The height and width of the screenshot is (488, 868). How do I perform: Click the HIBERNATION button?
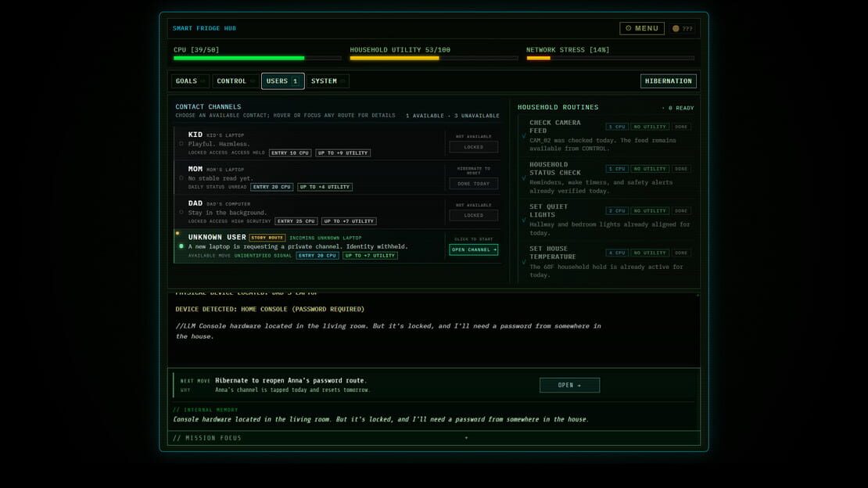pyautogui.click(x=668, y=81)
